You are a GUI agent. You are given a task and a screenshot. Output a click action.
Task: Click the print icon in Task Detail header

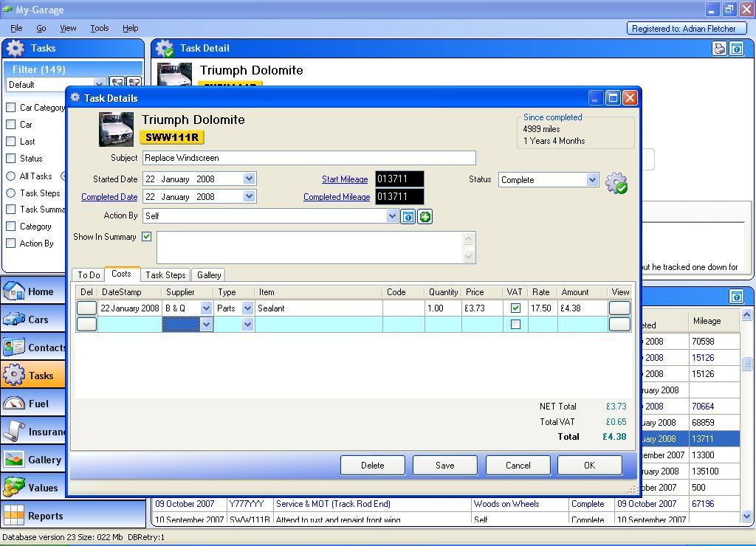(x=719, y=49)
